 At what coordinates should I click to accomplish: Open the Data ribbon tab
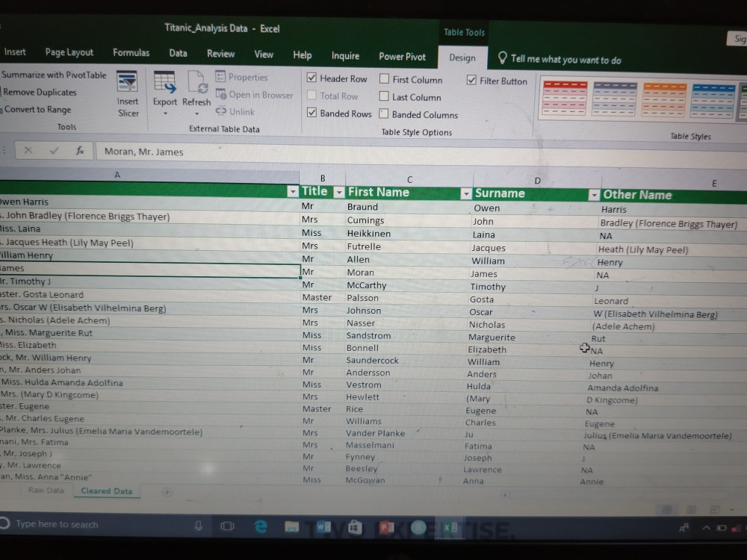pos(179,53)
